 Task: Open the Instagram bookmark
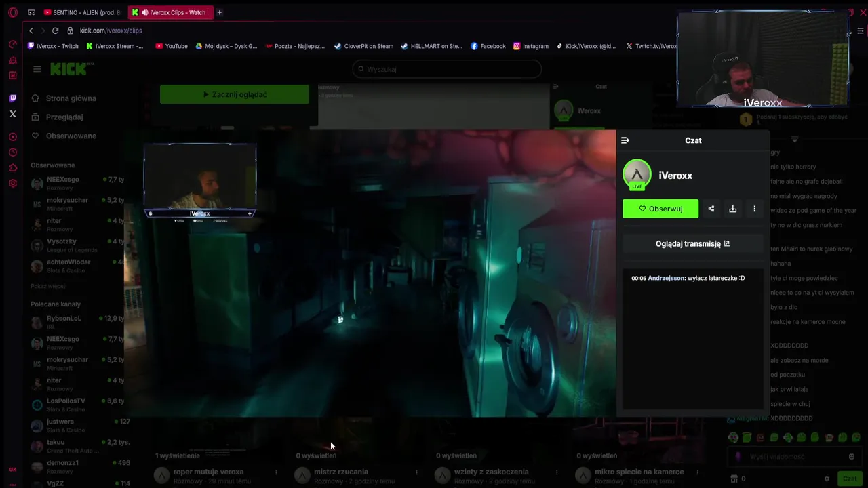tap(530, 46)
